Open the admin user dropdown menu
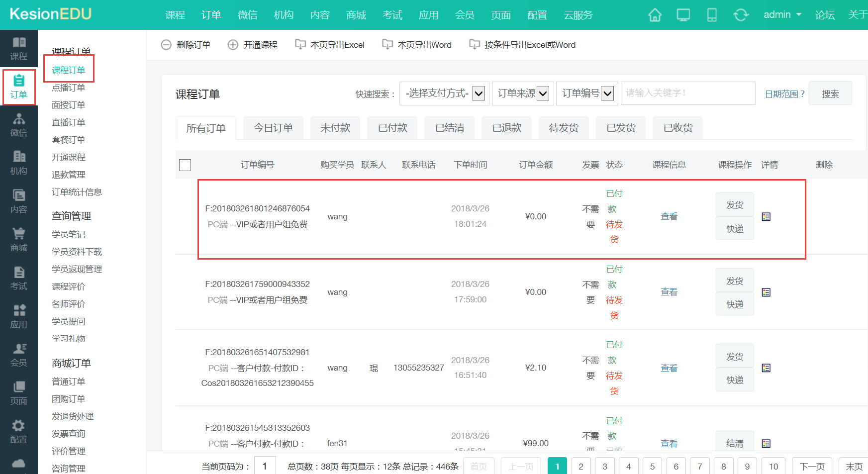This screenshot has height=474, width=868. pos(782,15)
